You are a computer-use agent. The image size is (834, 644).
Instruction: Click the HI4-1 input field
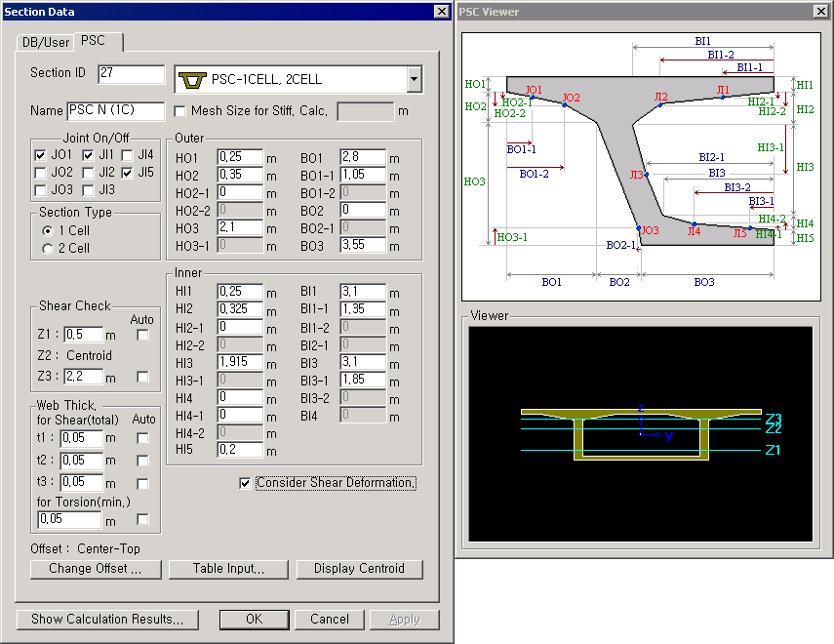[x=240, y=415]
